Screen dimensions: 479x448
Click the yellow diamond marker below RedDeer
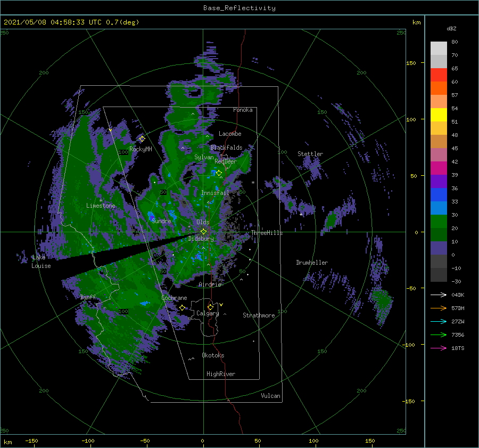click(219, 173)
